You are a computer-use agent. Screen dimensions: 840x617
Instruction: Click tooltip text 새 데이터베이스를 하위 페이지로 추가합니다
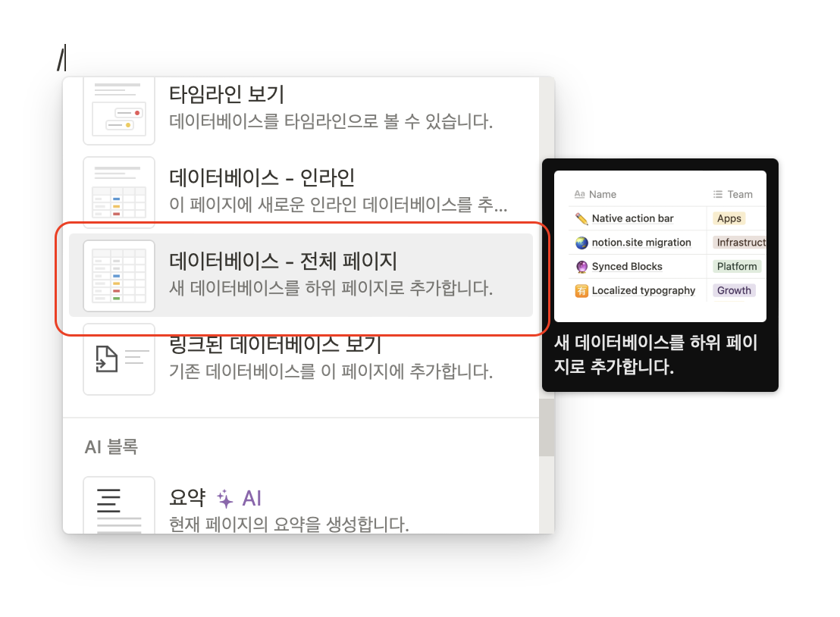coord(656,355)
